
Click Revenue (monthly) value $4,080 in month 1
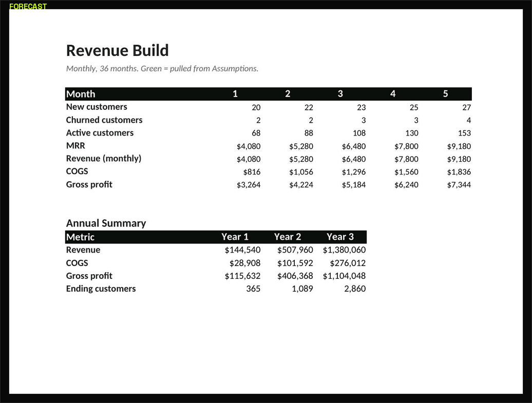pyautogui.click(x=249, y=159)
